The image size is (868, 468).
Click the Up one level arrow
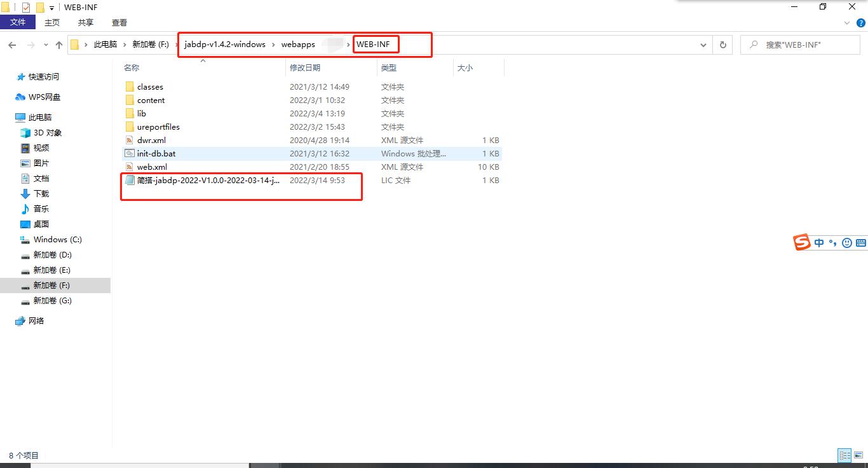tap(59, 45)
